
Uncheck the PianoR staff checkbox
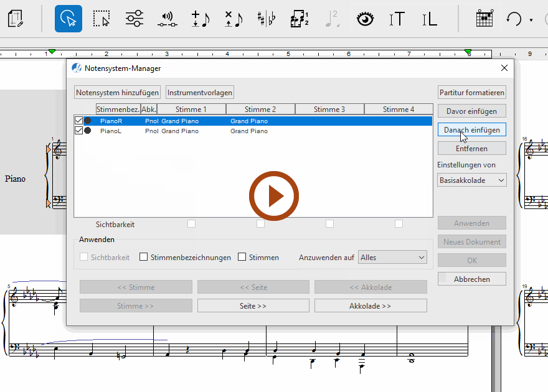[78, 121]
